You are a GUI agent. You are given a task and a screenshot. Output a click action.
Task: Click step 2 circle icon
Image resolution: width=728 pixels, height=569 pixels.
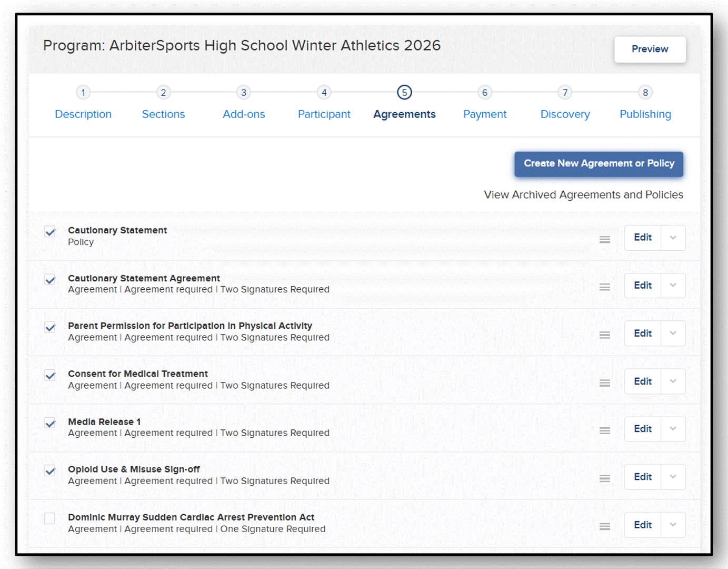pos(164,92)
